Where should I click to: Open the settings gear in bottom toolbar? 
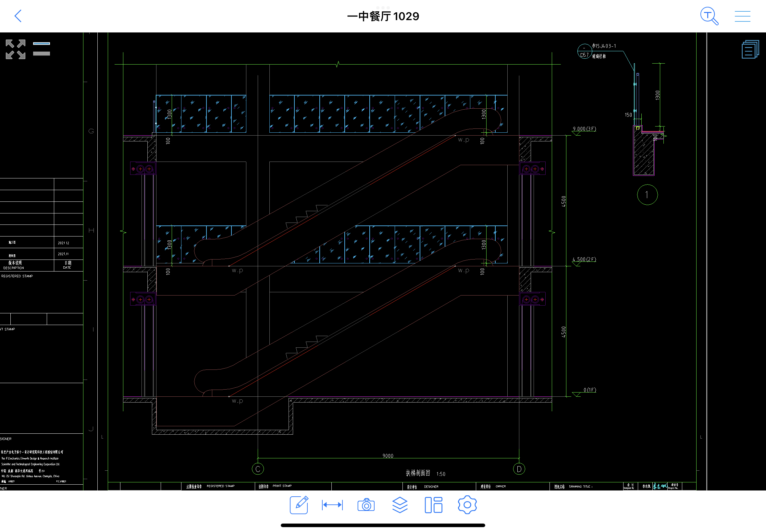click(467, 505)
